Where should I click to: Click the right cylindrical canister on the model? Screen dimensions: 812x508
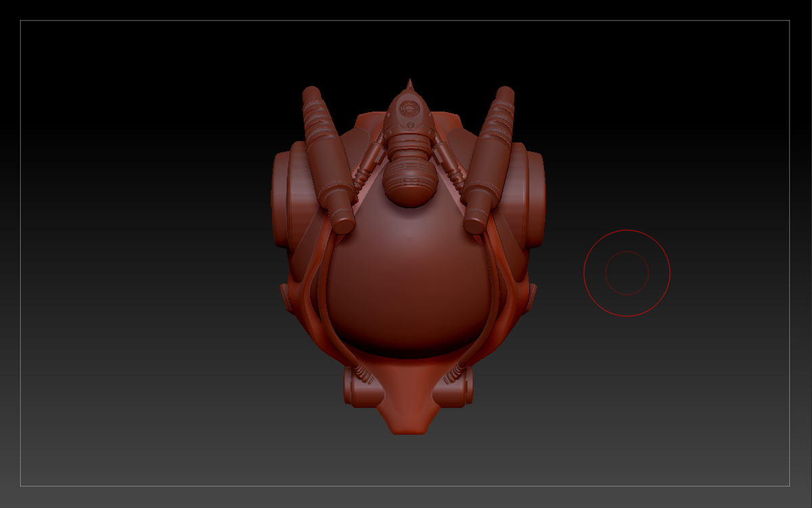[x=487, y=159]
